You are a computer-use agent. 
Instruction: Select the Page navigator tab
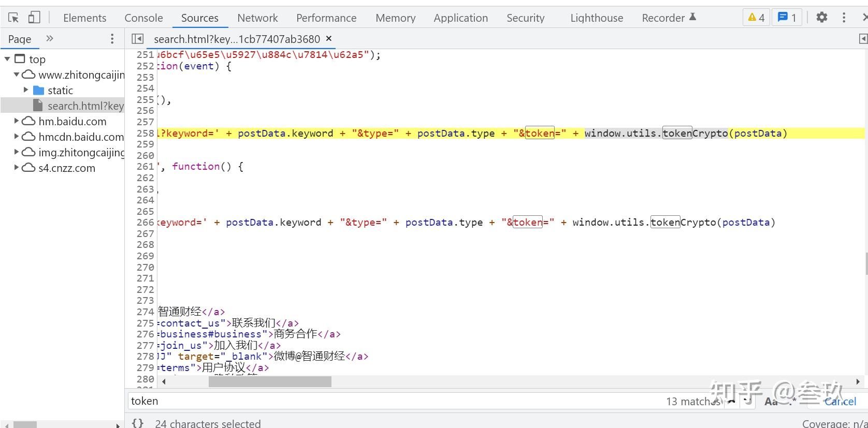point(20,39)
